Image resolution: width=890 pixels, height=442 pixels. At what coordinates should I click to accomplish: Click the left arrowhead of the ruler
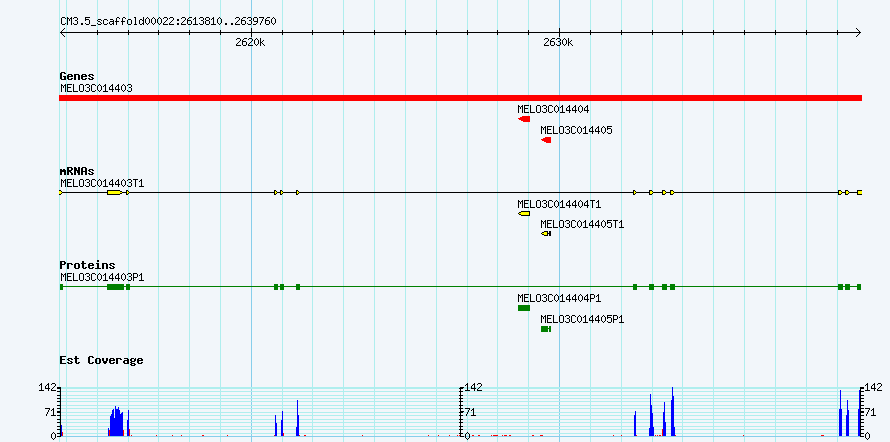tap(62, 33)
